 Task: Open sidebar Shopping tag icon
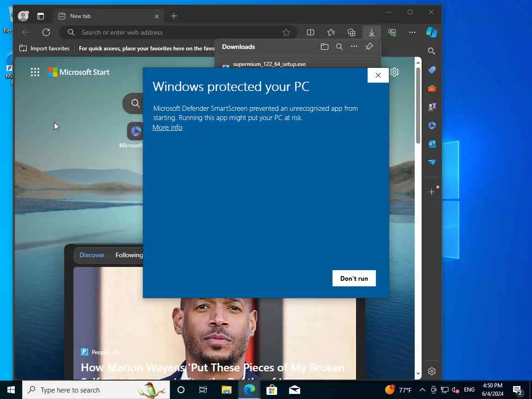[432, 70]
